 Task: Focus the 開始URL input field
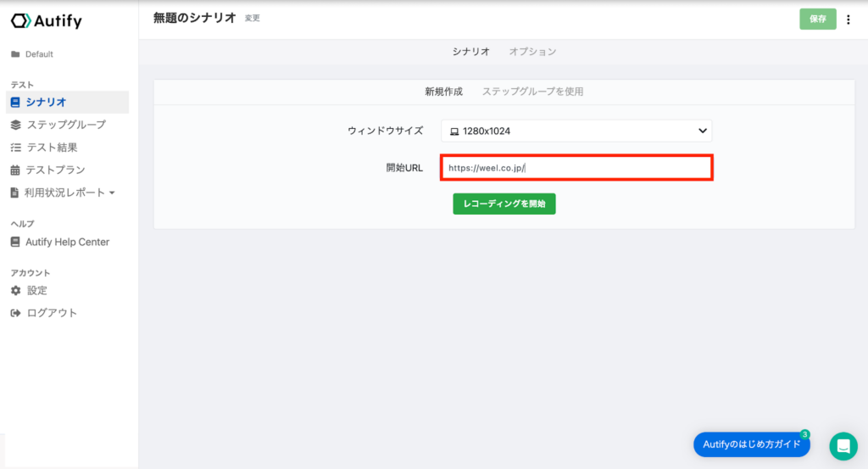[x=576, y=168]
